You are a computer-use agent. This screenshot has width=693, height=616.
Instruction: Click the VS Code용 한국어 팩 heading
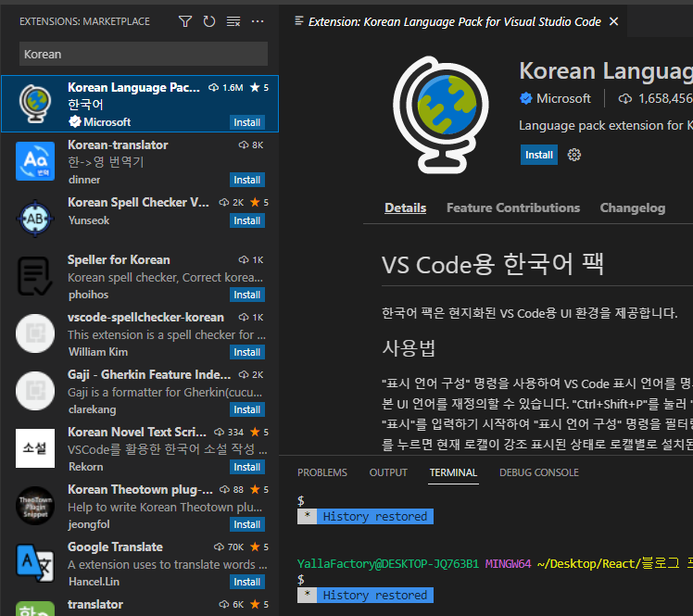(x=492, y=264)
